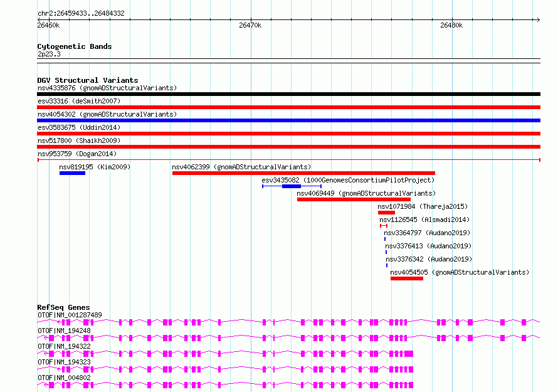Click blue tick under nsv3376413
Viewport: 558px width, 392px height.
386,252
